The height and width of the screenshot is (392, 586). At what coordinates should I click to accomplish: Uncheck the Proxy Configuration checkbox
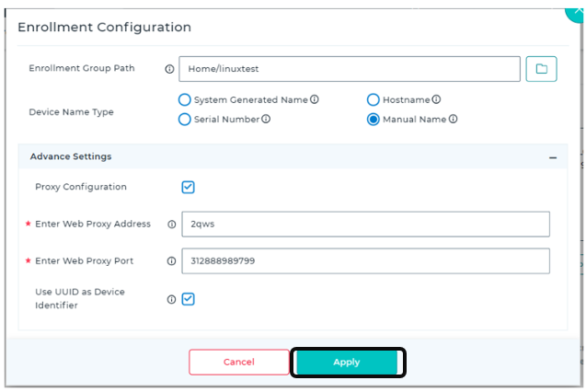188,187
